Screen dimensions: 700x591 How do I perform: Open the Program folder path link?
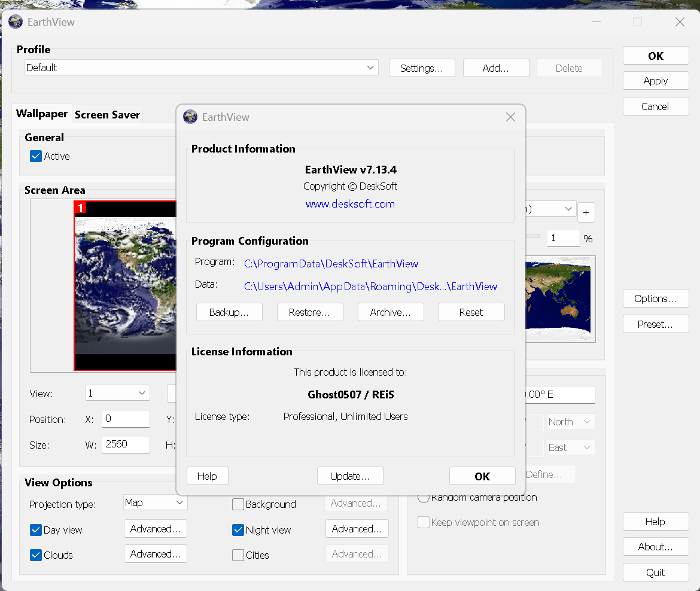click(x=331, y=264)
